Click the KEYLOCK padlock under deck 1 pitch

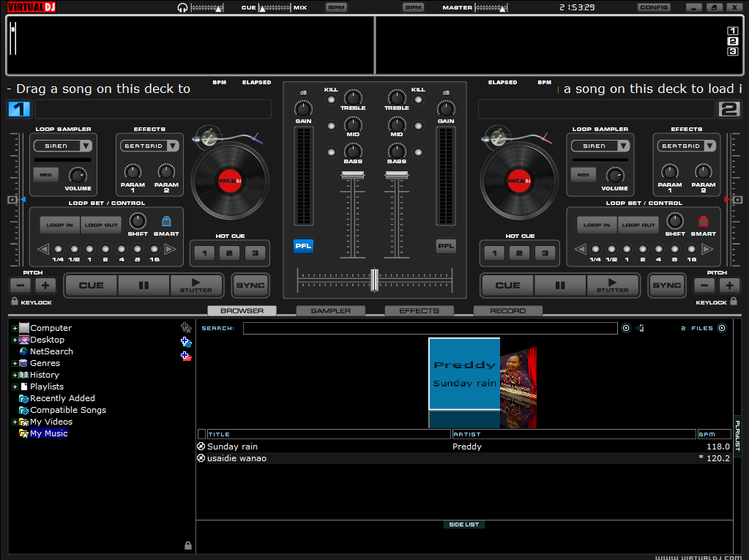coord(15,300)
